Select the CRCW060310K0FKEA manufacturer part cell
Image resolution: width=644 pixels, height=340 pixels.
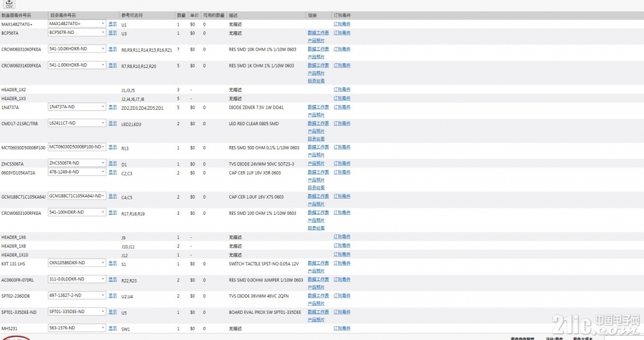pos(21,50)
